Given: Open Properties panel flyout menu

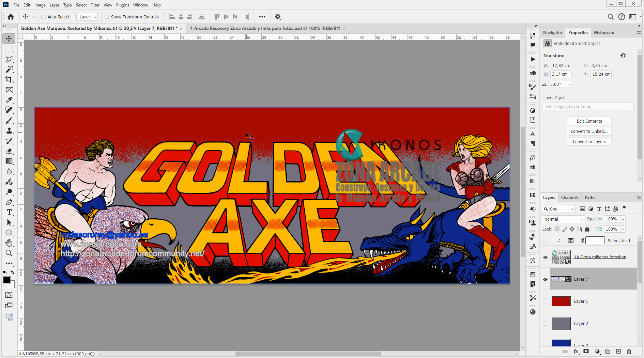Looking at the screenshot, I should (x=639, y=32).
